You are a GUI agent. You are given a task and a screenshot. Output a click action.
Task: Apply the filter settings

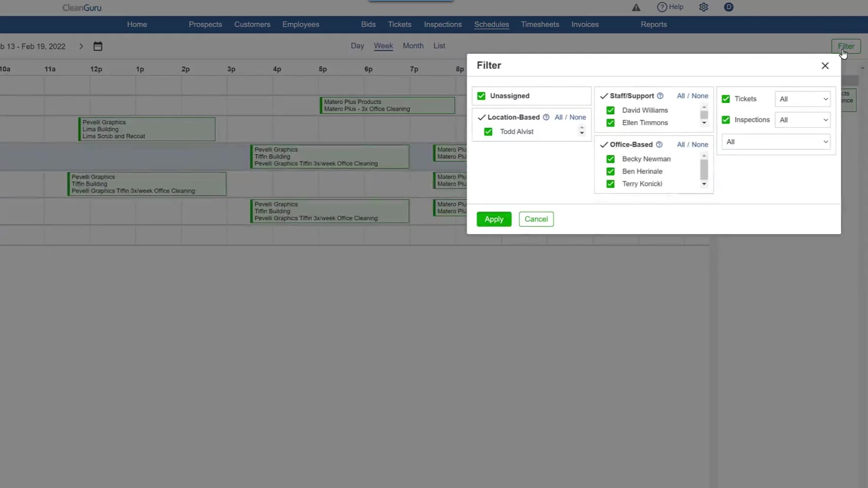[x=494, y=219]
